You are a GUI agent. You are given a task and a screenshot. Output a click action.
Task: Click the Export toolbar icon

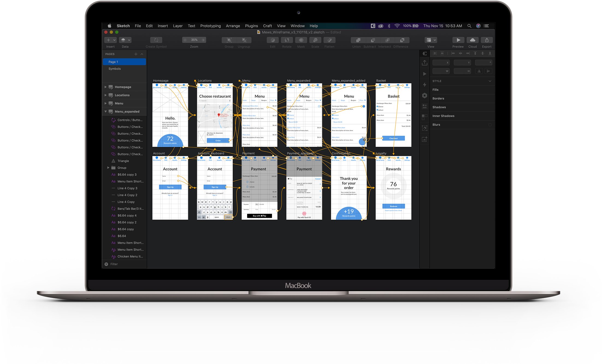487,40
